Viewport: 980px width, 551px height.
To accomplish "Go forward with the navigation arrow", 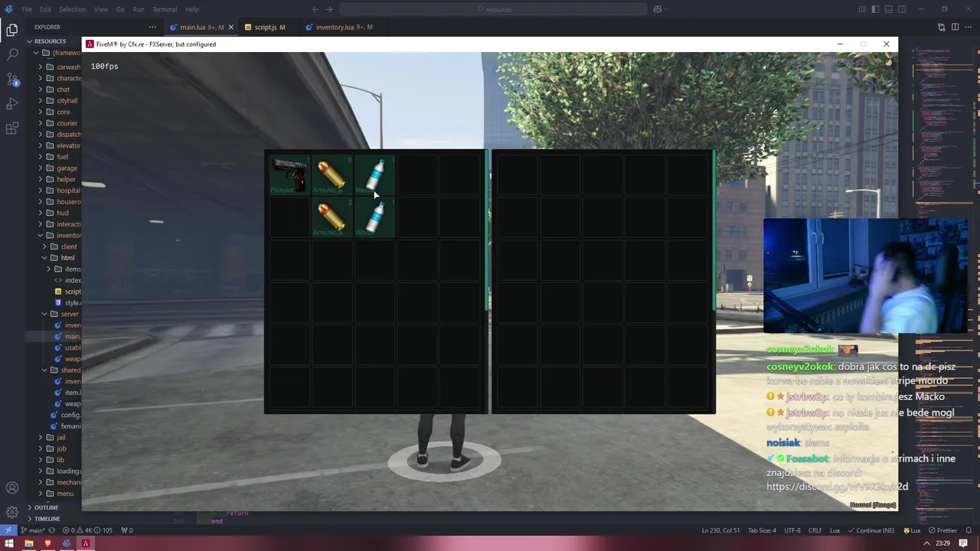I will 328,9.
